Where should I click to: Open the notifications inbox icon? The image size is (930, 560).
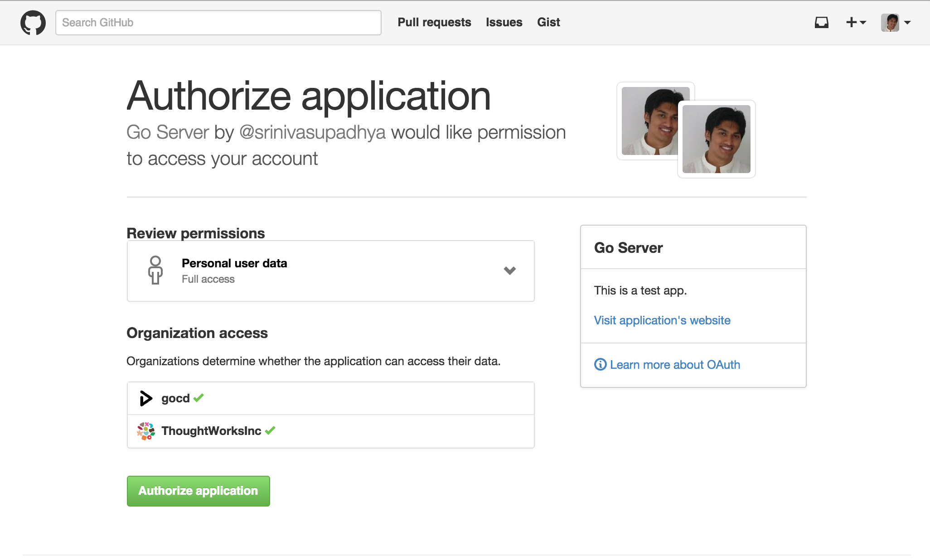coord(821,23)
